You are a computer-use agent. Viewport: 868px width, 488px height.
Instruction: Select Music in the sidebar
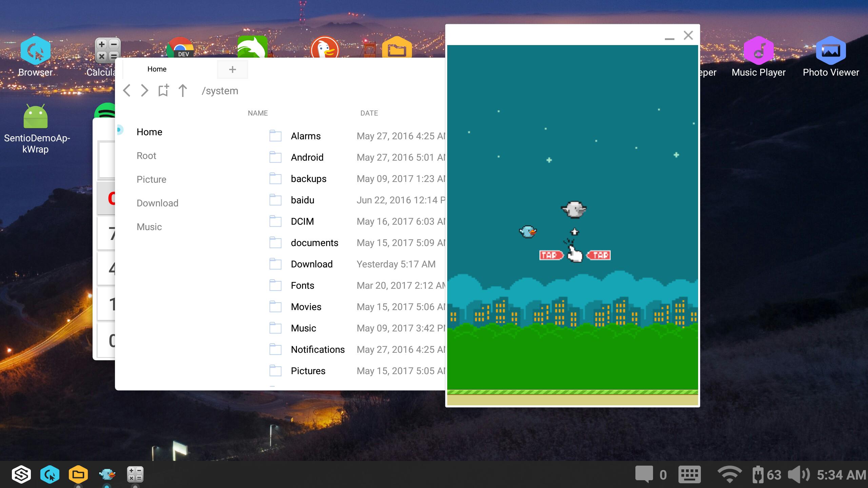(149, 227)
